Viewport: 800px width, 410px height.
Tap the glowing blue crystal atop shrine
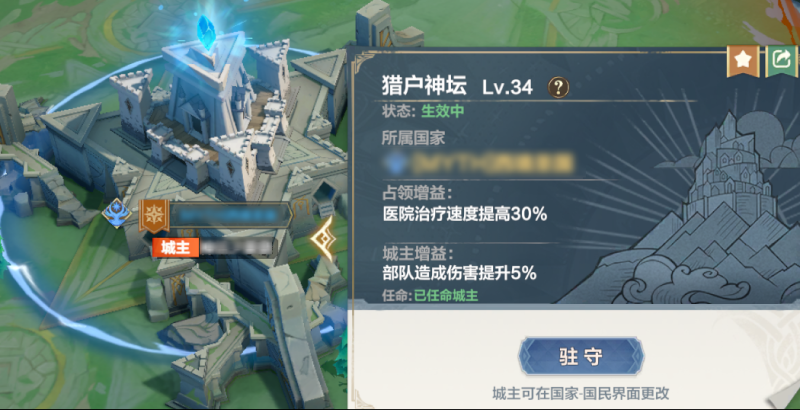pyautogui.click(x=207, y=31)
